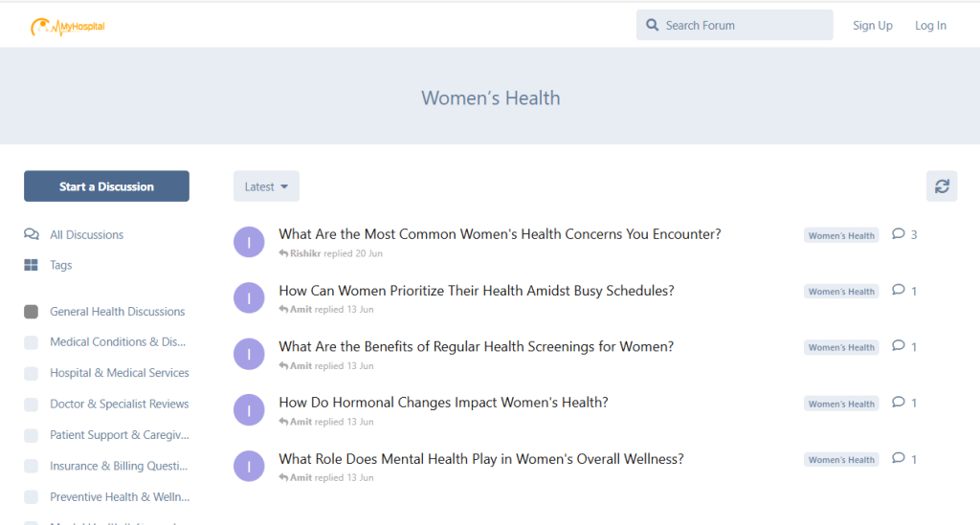
Task: Click the refresh discussions icon button
Action: pyautogui.click(x=942, y=186)
